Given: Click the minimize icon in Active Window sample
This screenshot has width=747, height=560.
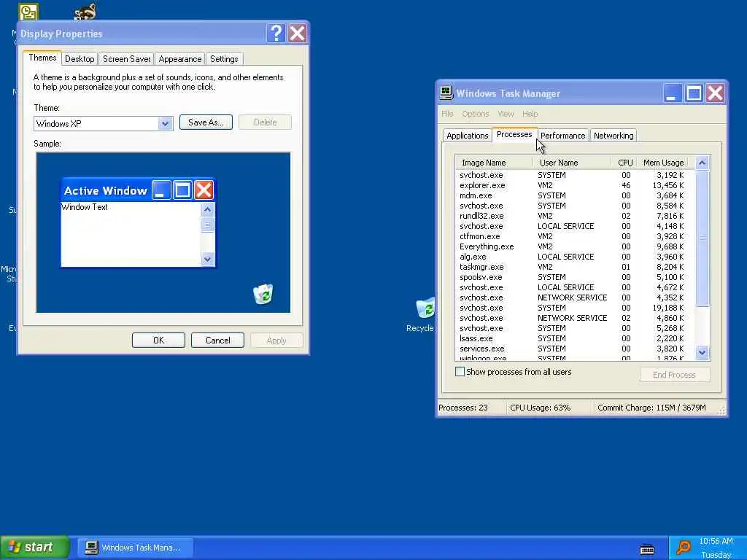Looking at the screenshot, I should 161,190.
